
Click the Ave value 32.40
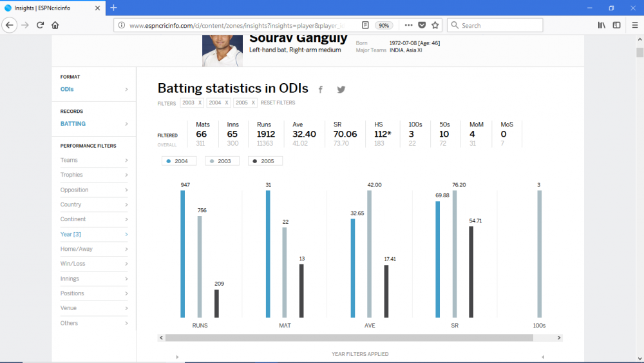(304, 134)
